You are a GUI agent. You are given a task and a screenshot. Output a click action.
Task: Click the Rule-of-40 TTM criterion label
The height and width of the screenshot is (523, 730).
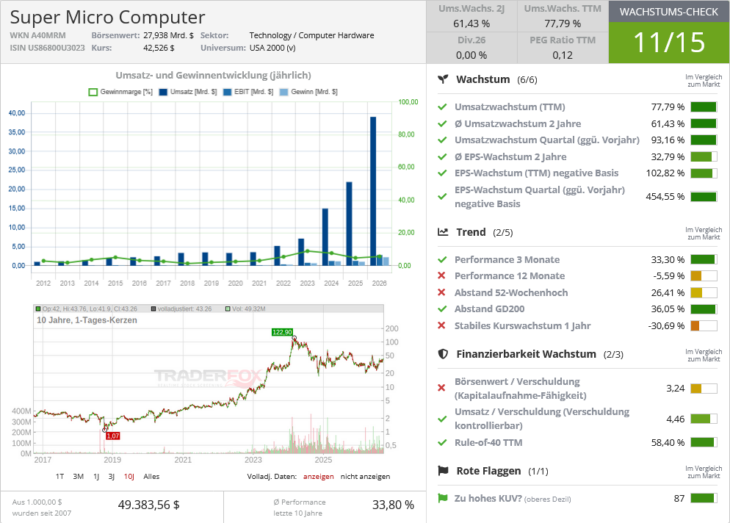click(x=488, y=442)
